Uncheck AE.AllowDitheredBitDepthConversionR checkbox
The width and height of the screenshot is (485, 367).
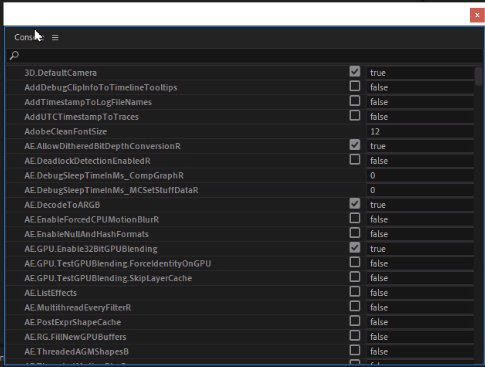click(355, 145)
